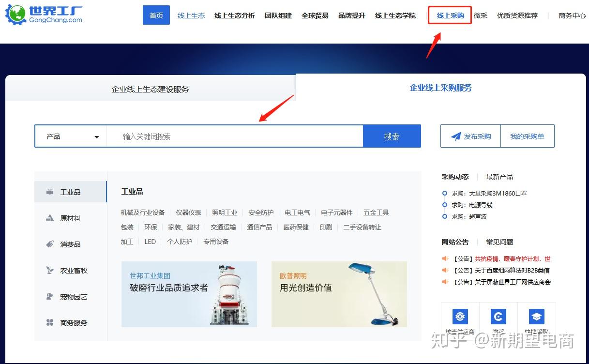Click the 世界工厂 GongChang.com logo
Viewport: 589px width, 364px height.
pos(44,15)
